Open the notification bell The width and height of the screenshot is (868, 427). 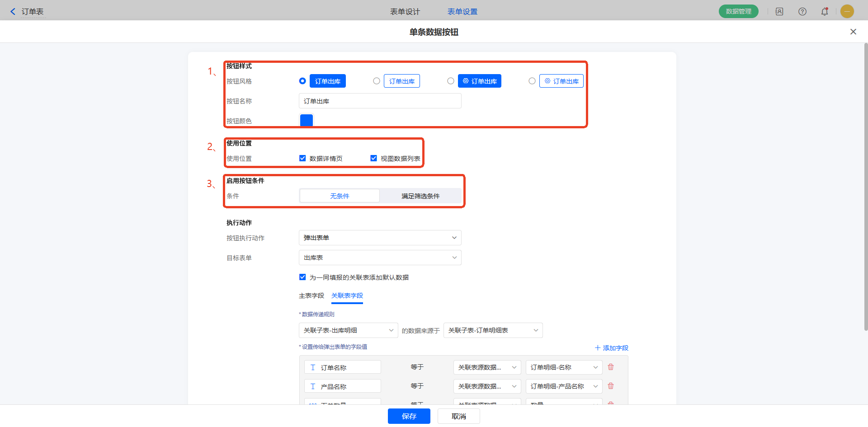(825, 11)
